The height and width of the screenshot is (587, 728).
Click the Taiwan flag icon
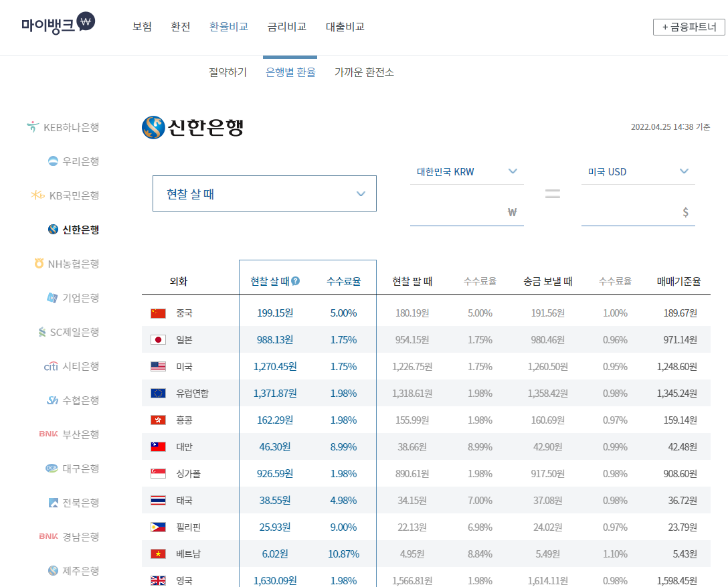click(x=159, y=446)
